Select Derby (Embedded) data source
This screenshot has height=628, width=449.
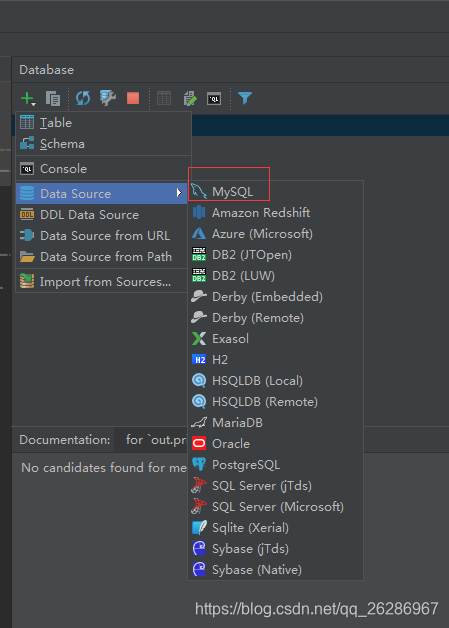pyautogui.click(x=276, y=297)
